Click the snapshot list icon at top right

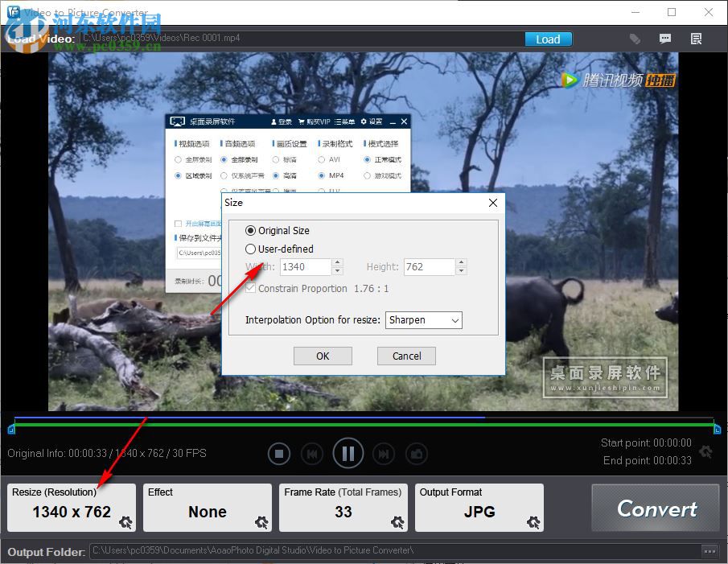click(696, 38)
